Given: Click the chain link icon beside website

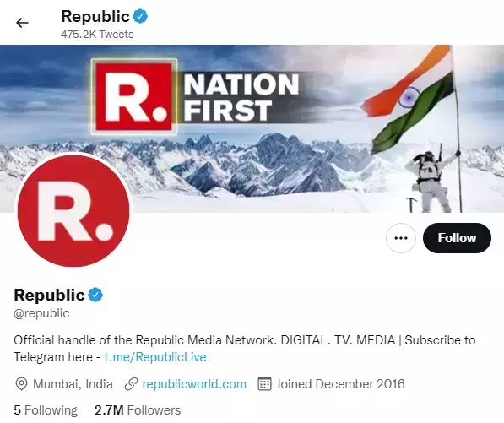Looking at the screenshot, I should (x=131, y=384).
